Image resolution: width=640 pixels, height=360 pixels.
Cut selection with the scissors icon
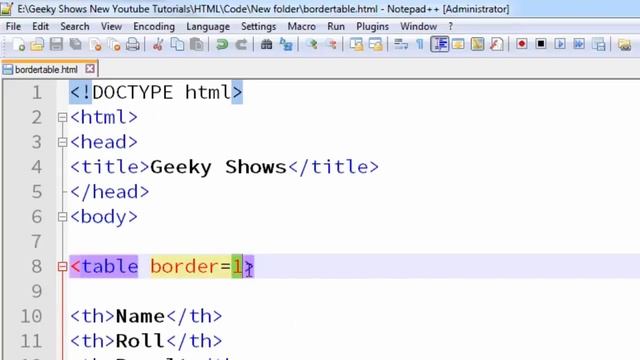click(158, 44)
